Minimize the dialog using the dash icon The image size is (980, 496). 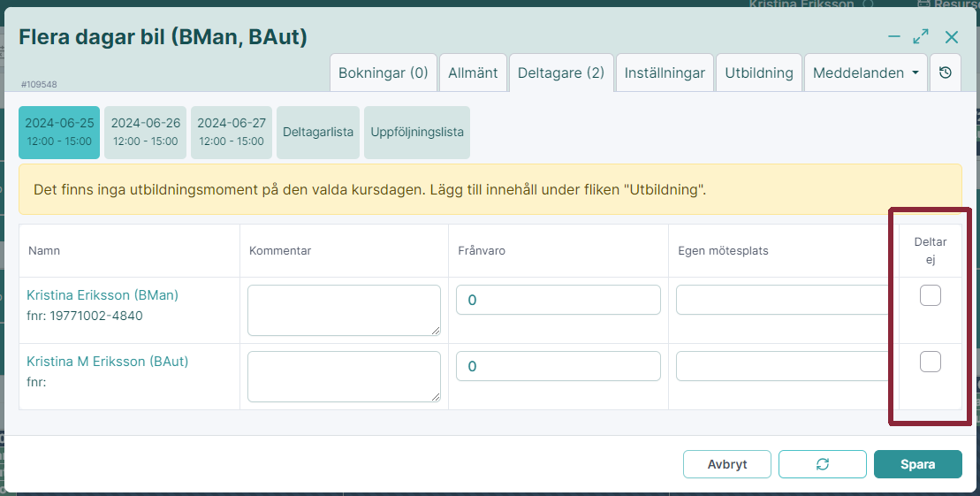click(x=894, y=37)
